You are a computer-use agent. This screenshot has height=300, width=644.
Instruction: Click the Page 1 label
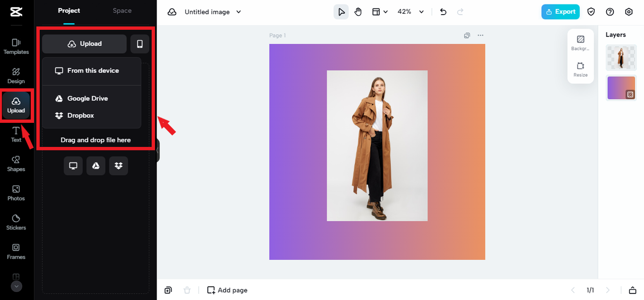coord(278,35)
